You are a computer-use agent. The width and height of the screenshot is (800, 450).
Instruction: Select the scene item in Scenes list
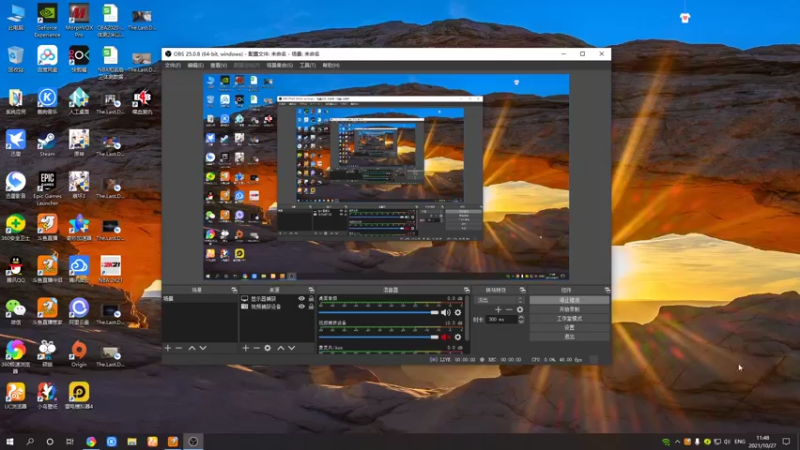[200, 298]
